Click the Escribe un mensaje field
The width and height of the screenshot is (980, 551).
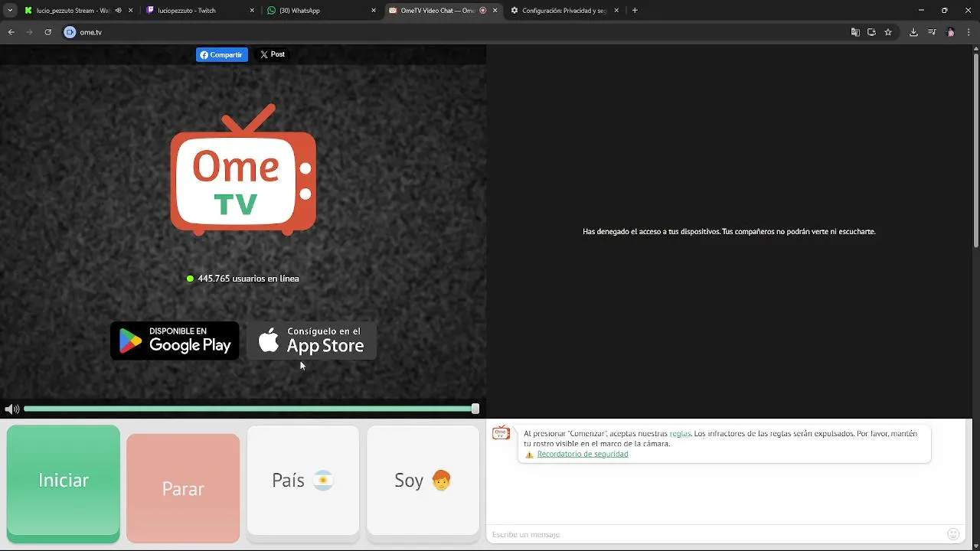pyautogui.click(x=716, y=534)
